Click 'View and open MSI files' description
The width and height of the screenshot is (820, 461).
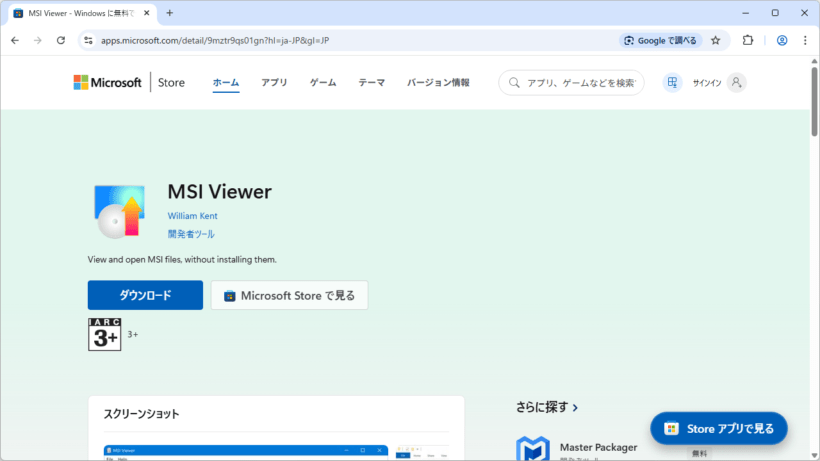point(182,259)
